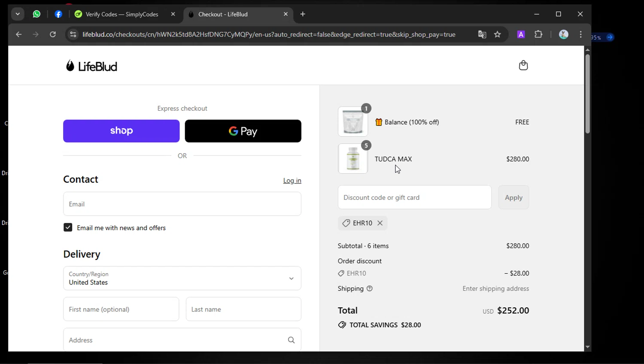Open a new browser tab

[303, 14]
